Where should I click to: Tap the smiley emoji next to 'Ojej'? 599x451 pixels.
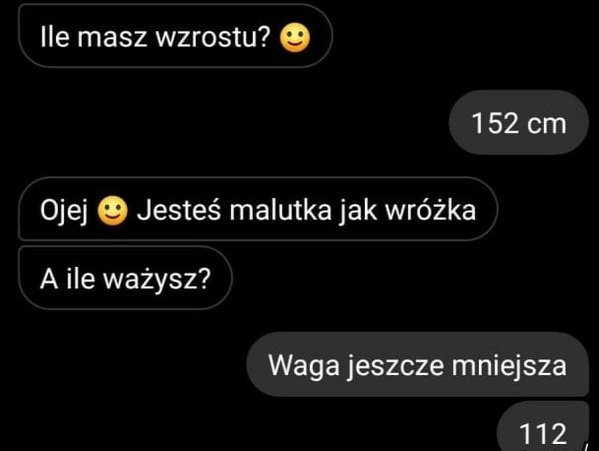[112, 210]
